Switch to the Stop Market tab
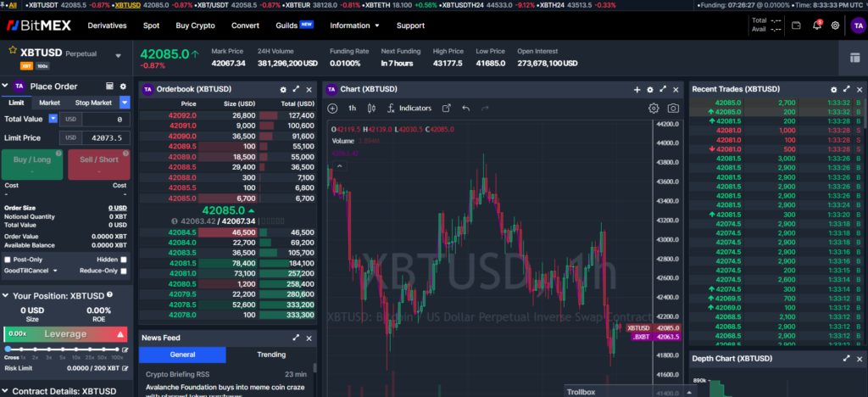The width and height of the screenshot is (868, 397). click(93, 103)
